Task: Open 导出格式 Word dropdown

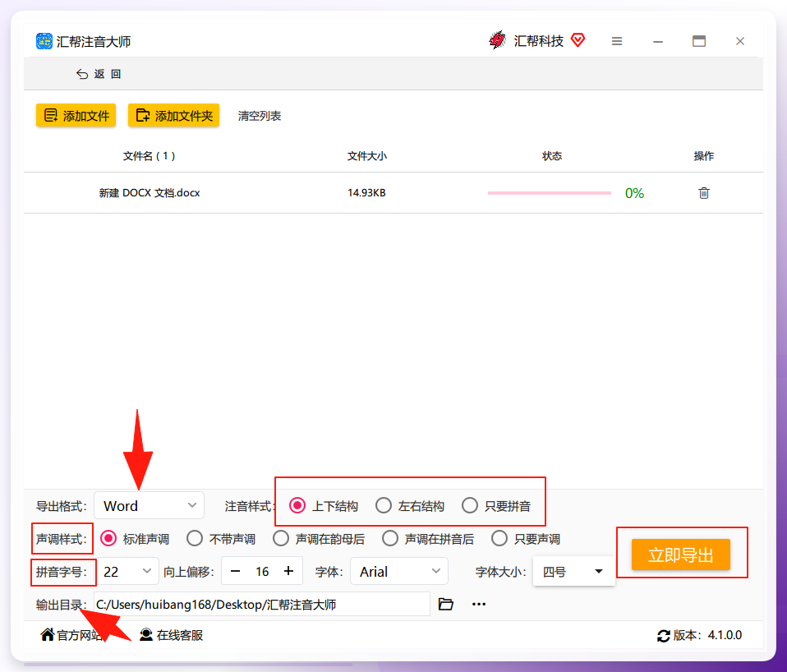Action: click(x=149, y=505)
